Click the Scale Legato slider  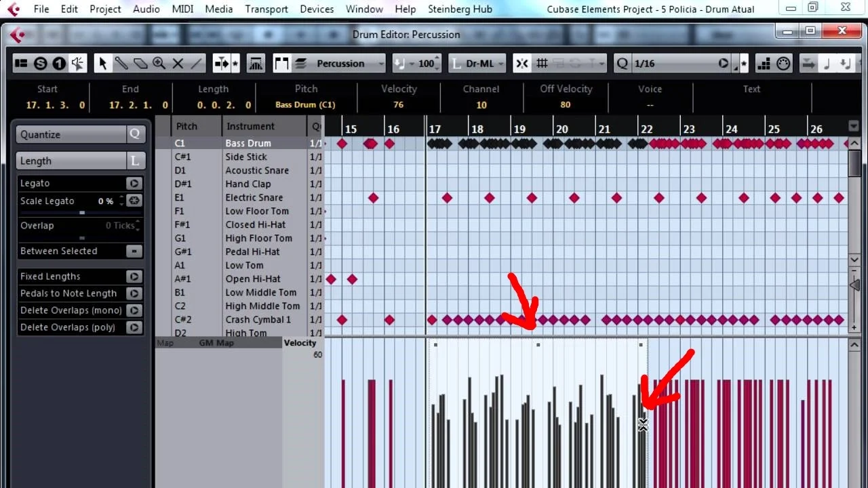(81, 212)
